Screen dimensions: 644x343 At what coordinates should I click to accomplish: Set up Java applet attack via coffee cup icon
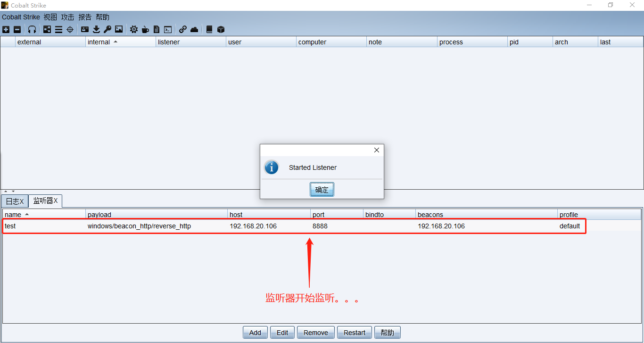click(x=145, y=29)
